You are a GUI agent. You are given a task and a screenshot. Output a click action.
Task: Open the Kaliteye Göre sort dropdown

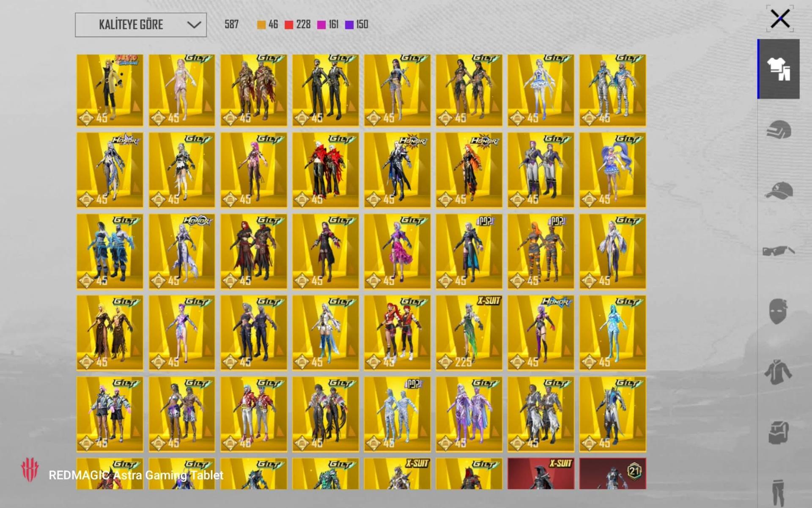(141, 25)
